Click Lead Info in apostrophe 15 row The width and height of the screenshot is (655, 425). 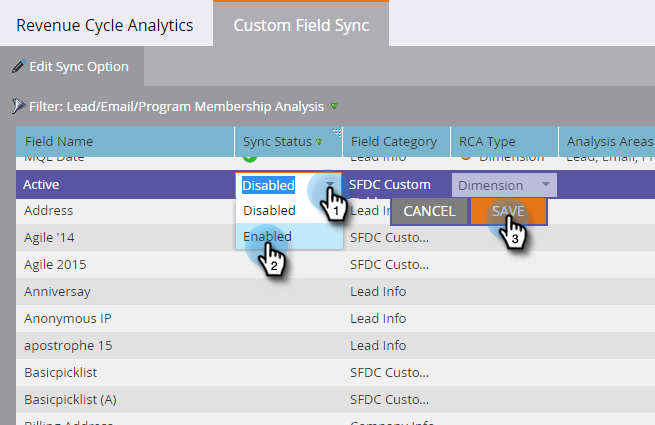[378, 346]
